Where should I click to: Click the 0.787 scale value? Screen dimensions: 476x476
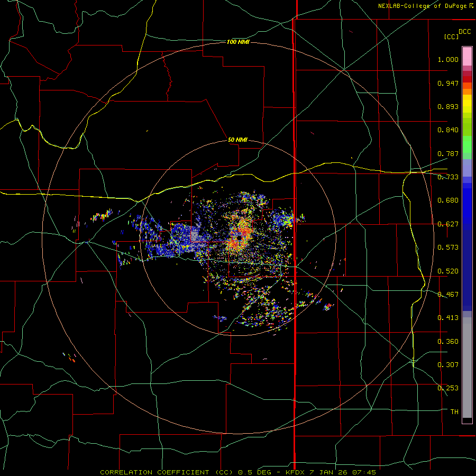click(x=448, y=153)
